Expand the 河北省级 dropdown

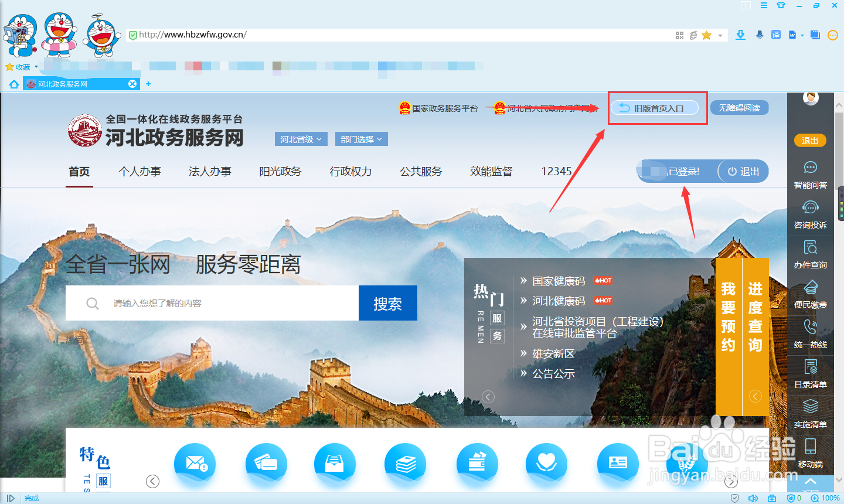coord(301,139)
